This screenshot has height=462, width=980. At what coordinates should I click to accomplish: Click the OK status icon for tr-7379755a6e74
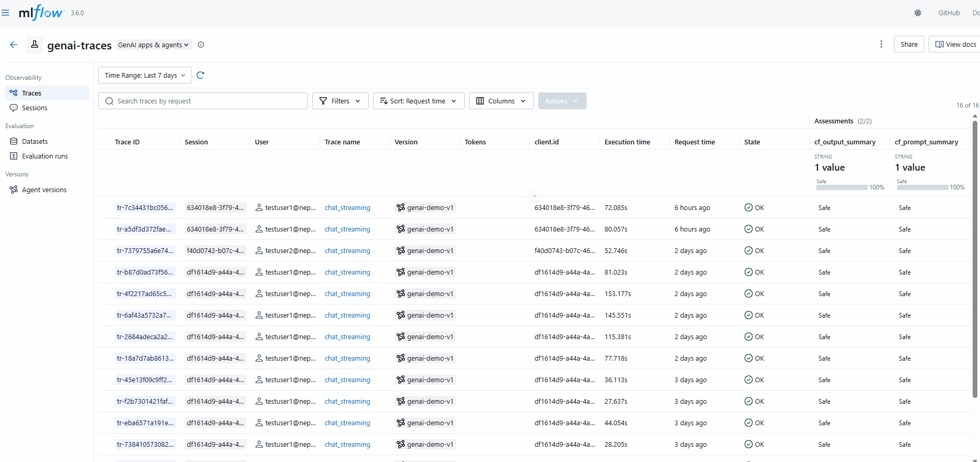click(749, 250)
